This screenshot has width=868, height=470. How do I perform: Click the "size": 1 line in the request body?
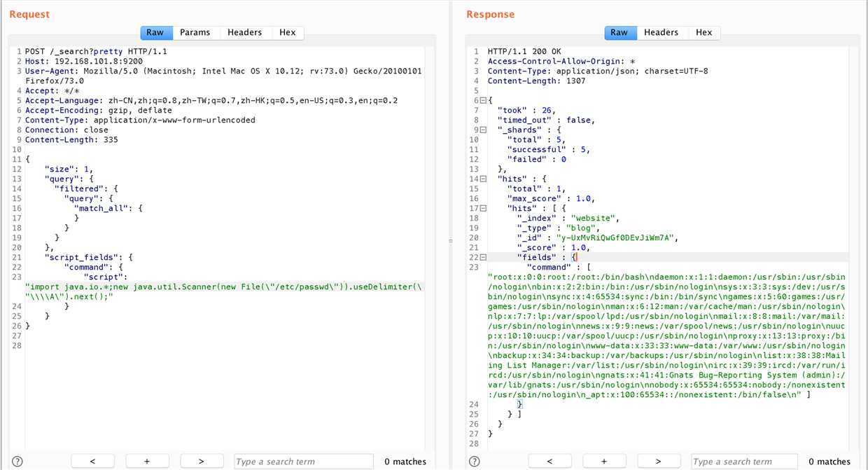click(69, 170)
